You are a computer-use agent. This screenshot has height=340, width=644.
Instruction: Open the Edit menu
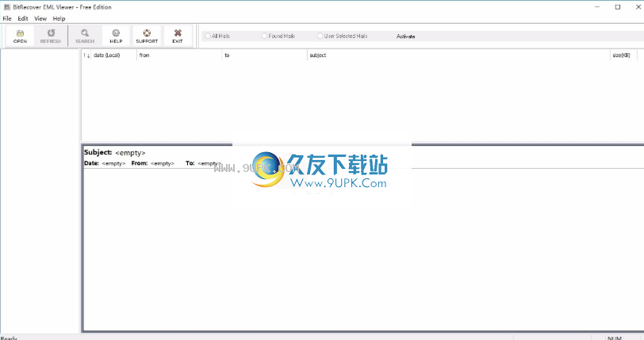22,18
